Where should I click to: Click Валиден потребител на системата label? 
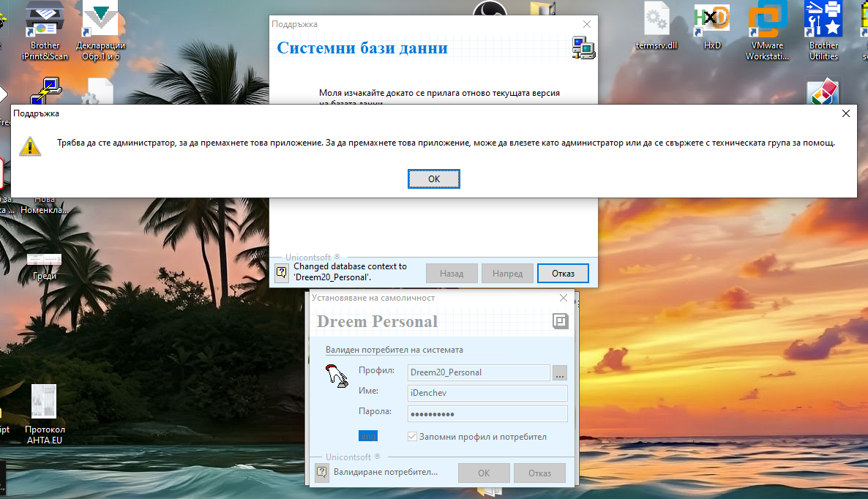(x=394, y=350)
